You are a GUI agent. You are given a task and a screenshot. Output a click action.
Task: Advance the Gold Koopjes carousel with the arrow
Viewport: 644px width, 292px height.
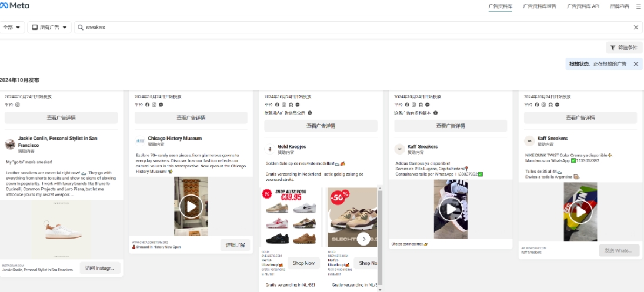tap(363, 239)
